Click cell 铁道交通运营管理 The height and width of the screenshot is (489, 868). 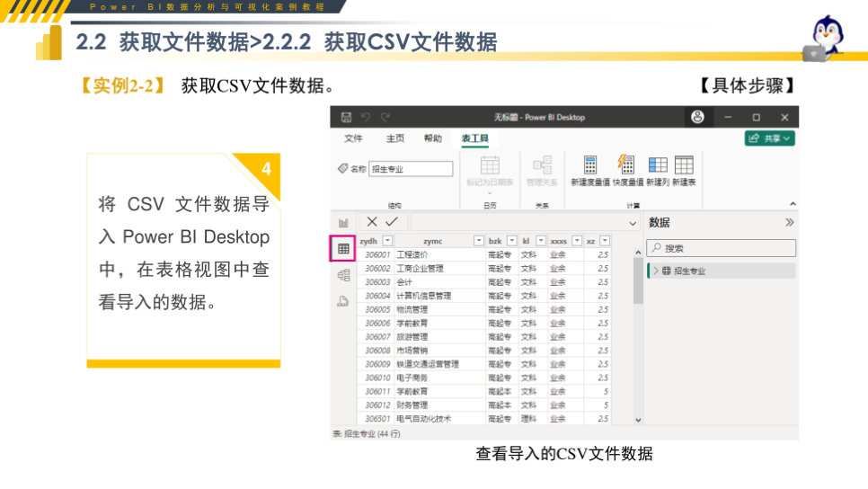(x=428, y=364)
